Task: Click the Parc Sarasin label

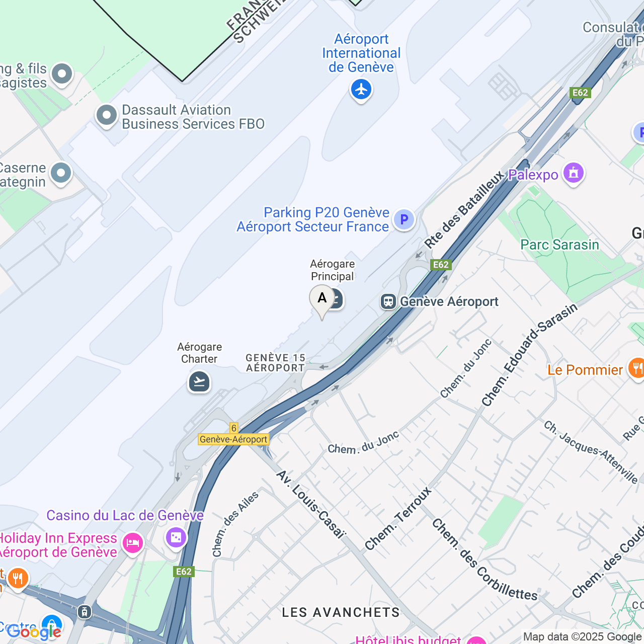Action: coord(559,245)
